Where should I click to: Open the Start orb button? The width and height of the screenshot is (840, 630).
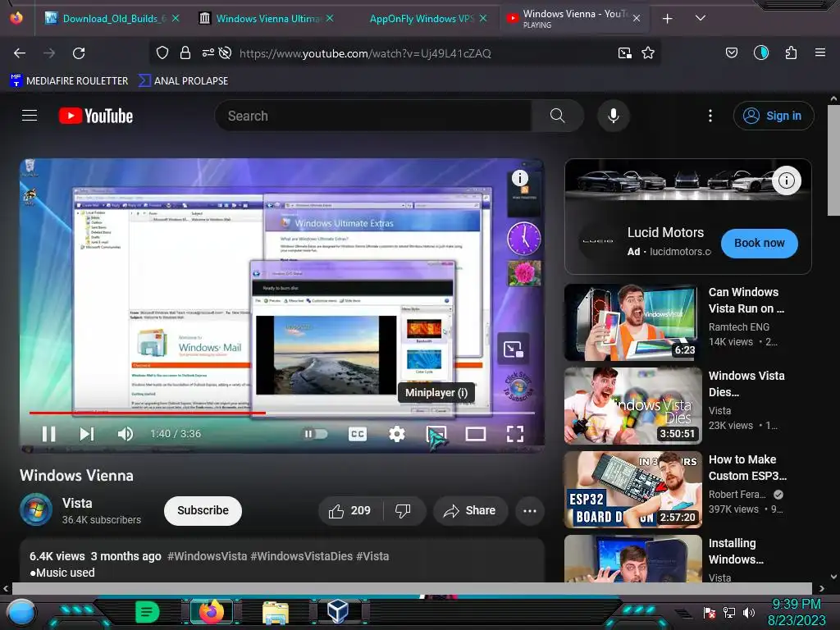click(21, 612)
